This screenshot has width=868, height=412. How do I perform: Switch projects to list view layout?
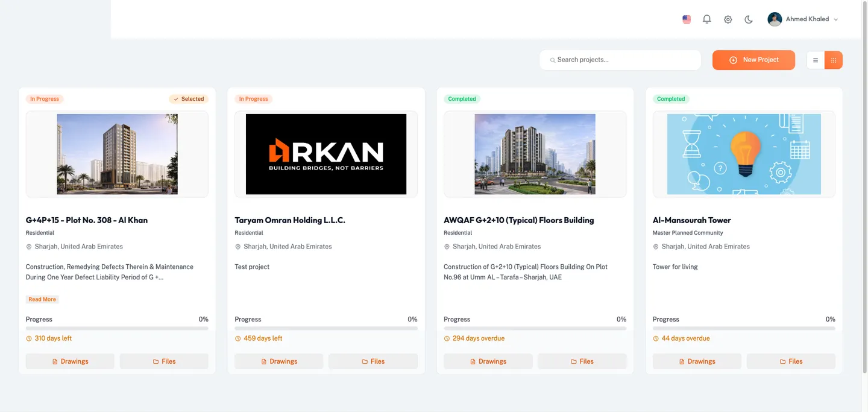coord(815,60)
